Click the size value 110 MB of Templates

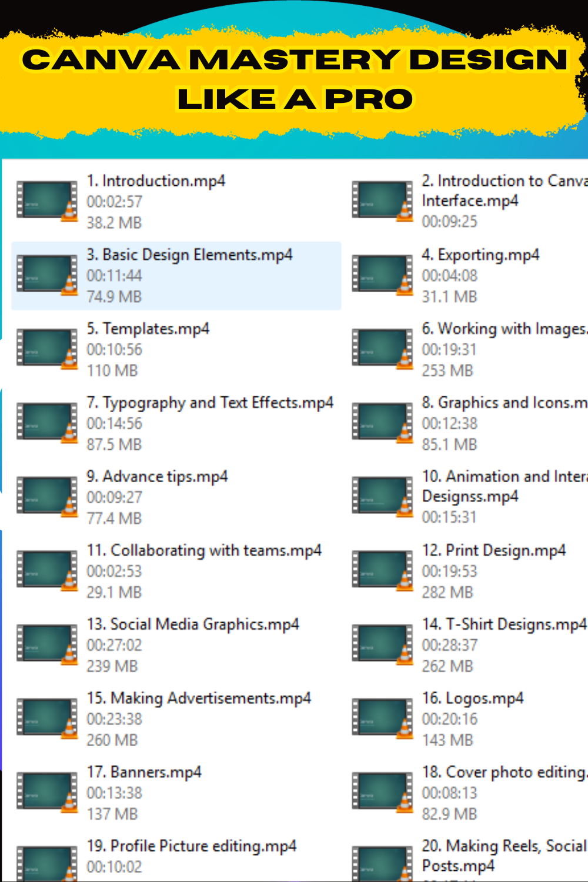point(112,372)
